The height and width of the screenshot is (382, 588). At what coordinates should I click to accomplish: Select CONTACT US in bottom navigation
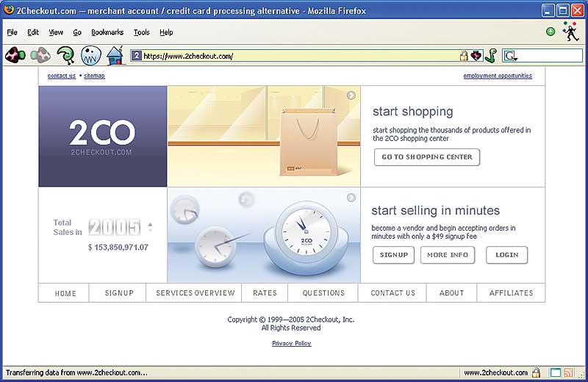click(392, 293)
